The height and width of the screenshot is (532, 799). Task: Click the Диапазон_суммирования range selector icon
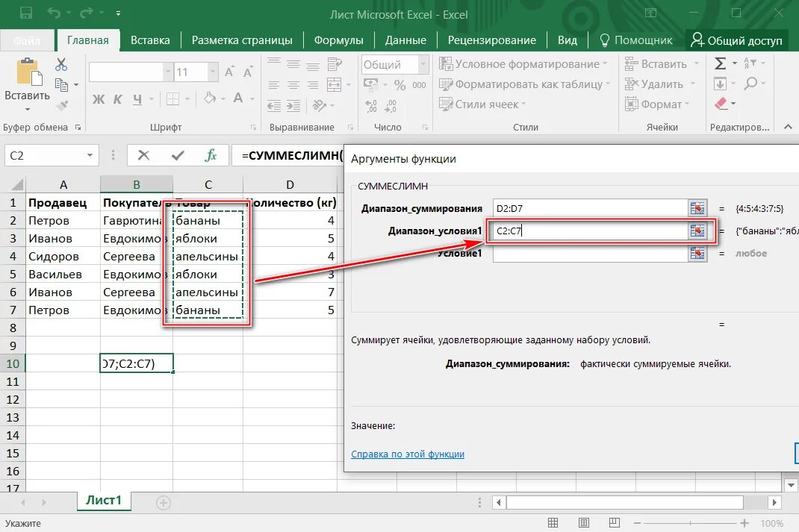point(697,208)
